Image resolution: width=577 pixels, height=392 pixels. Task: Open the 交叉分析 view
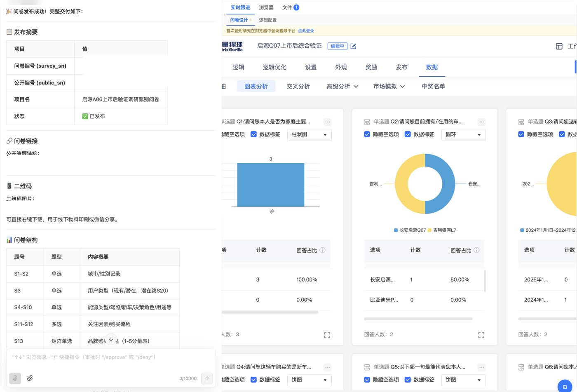pyautogui.click(x=298, y=87)
